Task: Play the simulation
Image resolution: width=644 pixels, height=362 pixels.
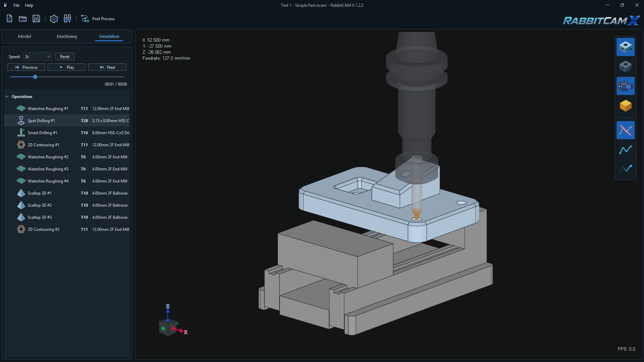Action: point(66,67)
